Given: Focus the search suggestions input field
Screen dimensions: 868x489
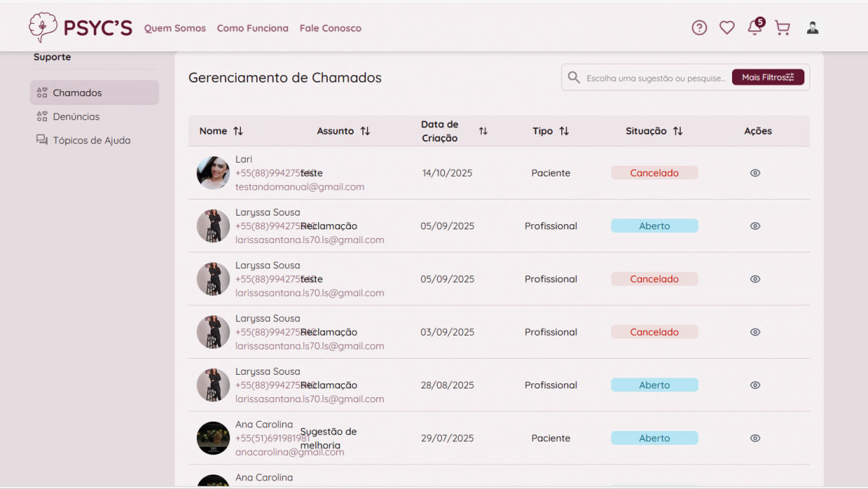Looking at the screenshot, I should [655, 78].
